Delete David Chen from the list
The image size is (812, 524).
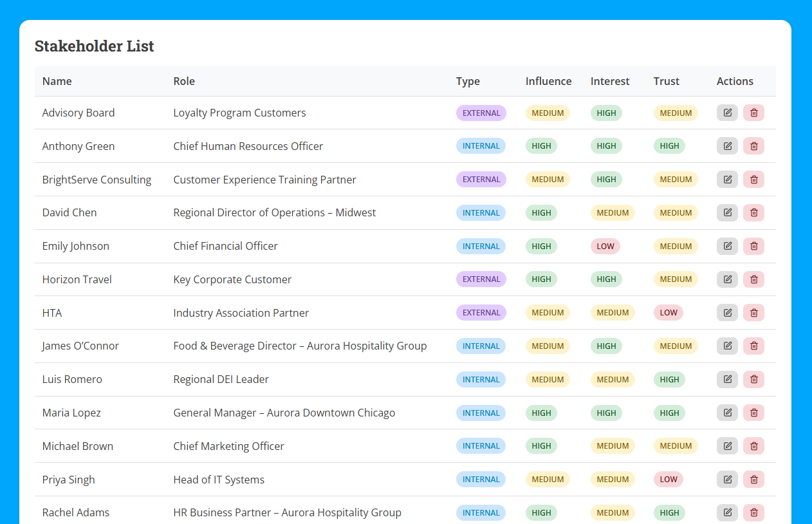(x=753, y=212)
